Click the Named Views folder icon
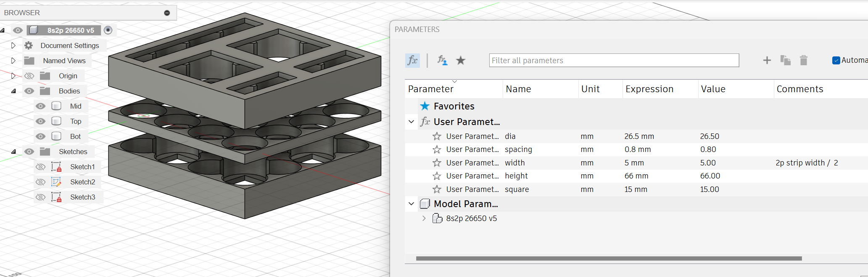Viewport: 868px width, 277px height. [29, 61]
